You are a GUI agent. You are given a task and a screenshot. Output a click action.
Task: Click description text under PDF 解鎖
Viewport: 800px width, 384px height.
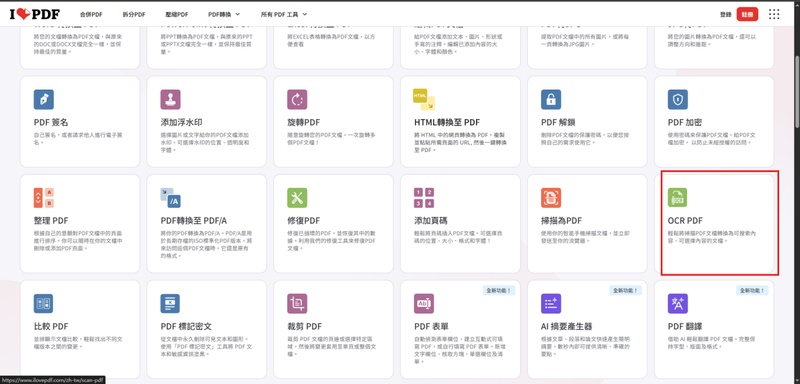[x=585, y=138]
